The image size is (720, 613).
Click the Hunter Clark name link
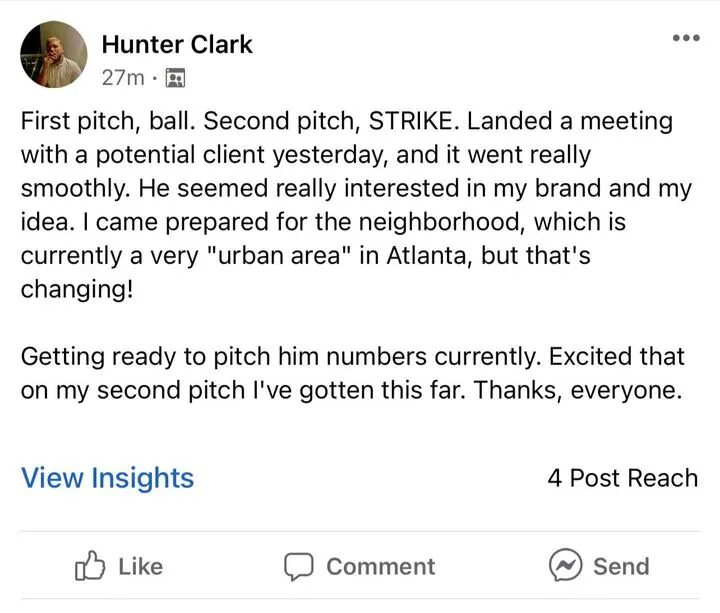tap(177, 45)
